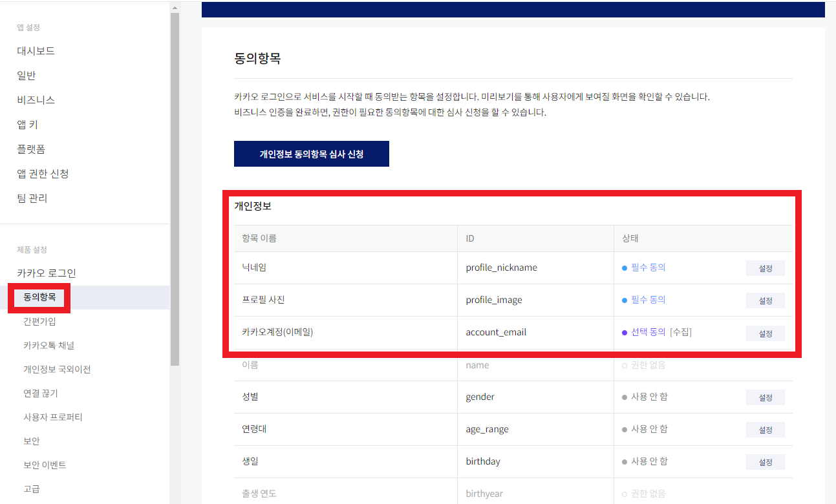Open 앱 권한 신청 menu item
Viewport: 836px width, 504px height.
click(x=43, y=174)
